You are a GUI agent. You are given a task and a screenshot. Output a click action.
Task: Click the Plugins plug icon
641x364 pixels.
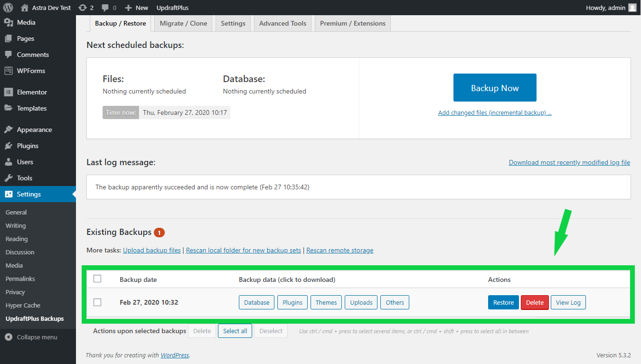[9, 146]
